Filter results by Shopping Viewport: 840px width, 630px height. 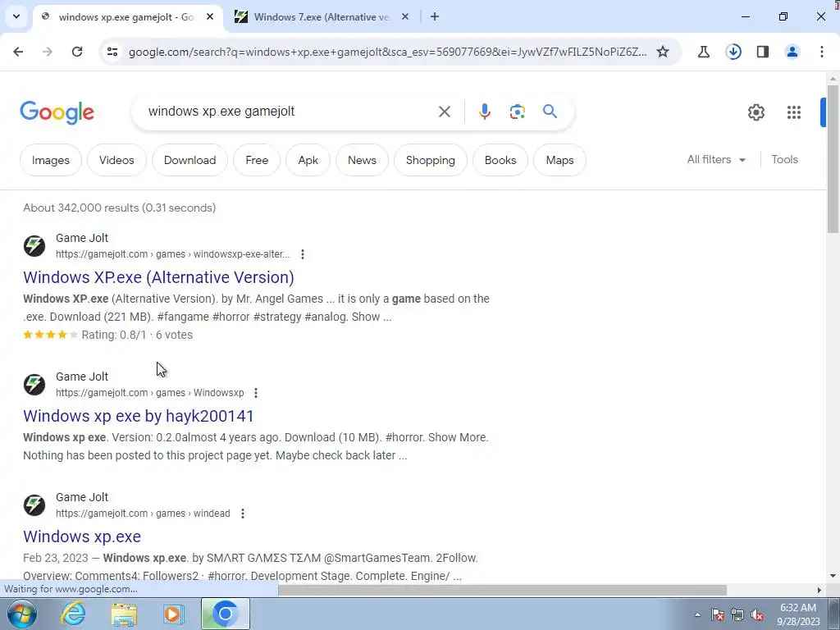coord(430,160)
